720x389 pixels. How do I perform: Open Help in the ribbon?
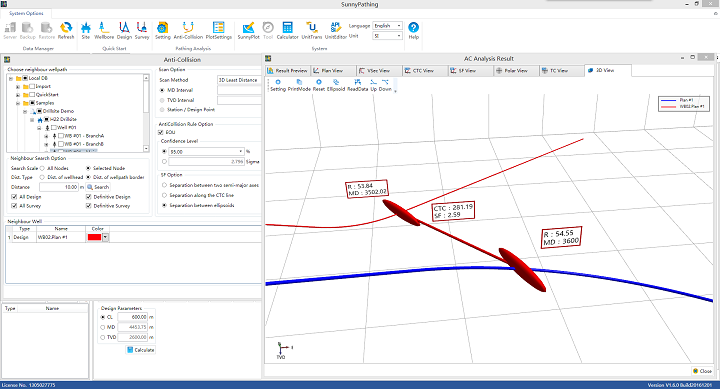pos(413,31)
